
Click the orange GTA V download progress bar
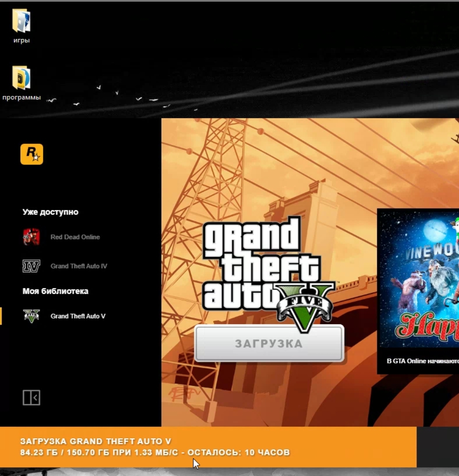208,447
